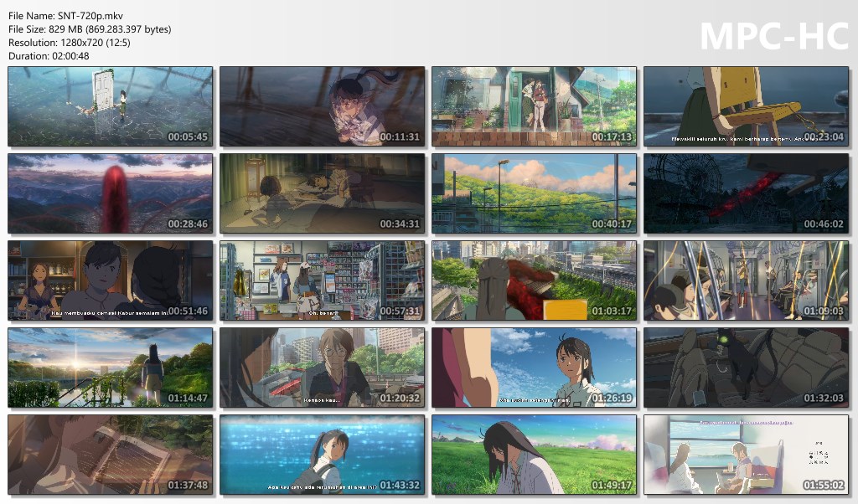
Task: Click the thumbnail stamped 00:51:46
Action: coord(110,280)
